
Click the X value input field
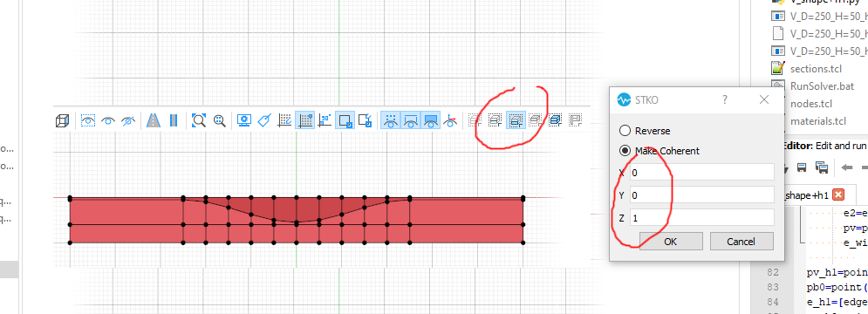tap(702, 172)
